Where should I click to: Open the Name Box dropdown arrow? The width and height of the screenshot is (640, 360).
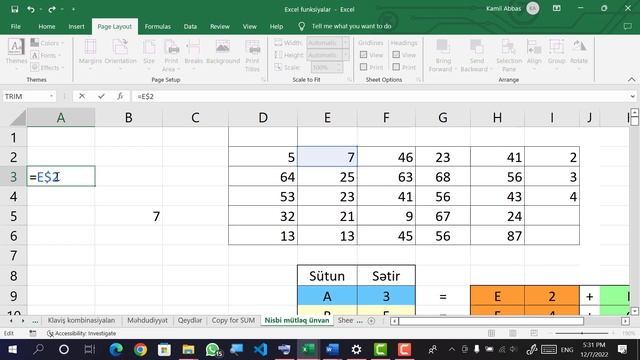pos(51,96)
